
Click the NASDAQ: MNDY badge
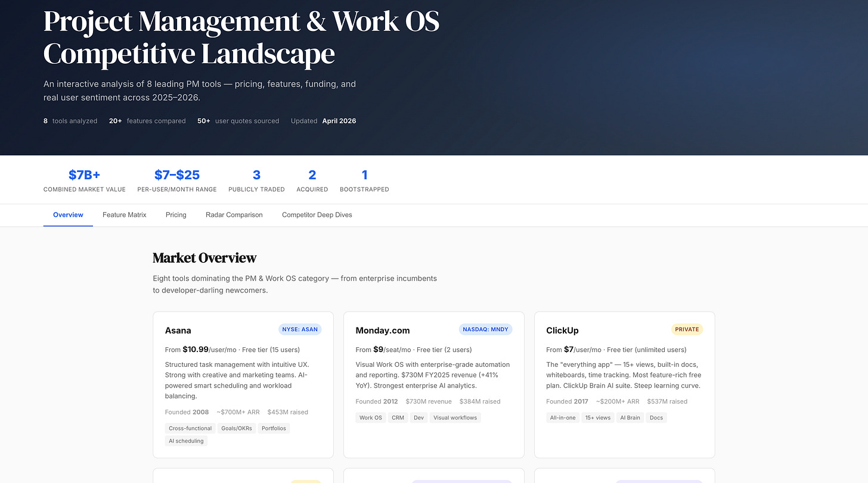(486, 329)
